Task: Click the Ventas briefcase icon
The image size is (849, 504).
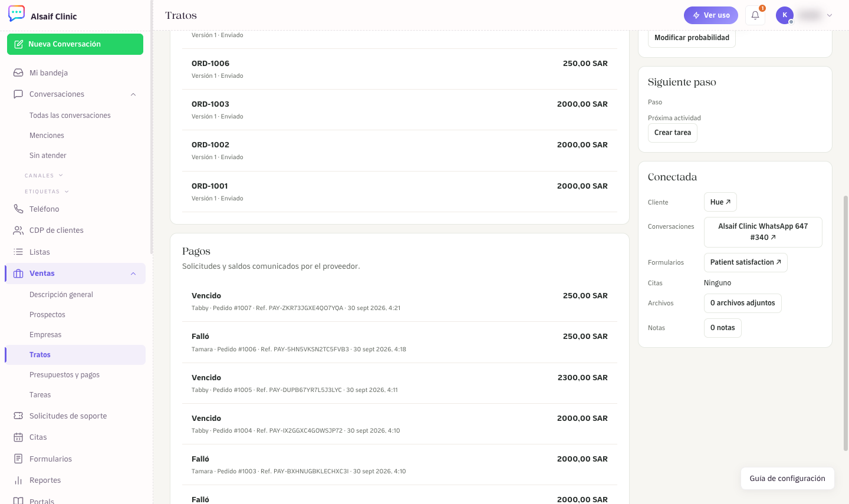Action: 18,274
